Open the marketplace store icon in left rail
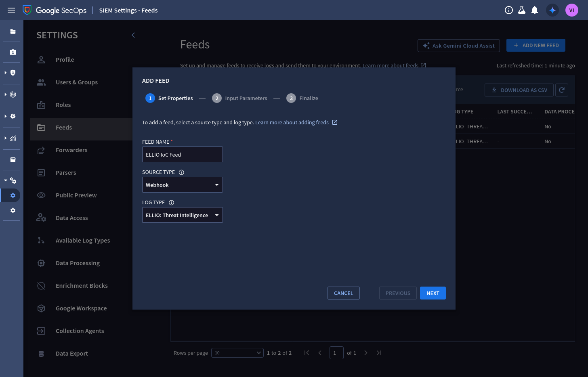The height and width of the screenshot is (377, 588). [x=13, y=160]
